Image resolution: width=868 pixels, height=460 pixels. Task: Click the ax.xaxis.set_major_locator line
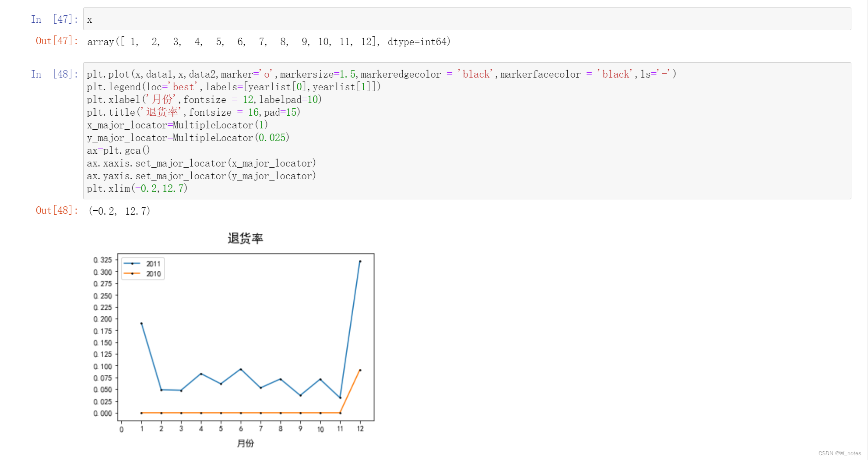pyautogui.click(x=201, y=163)
